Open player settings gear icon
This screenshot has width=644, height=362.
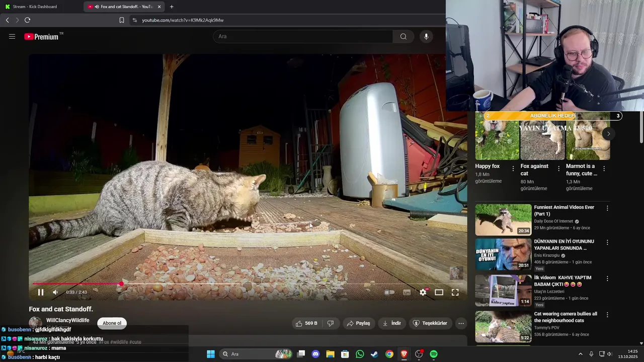pyautogui.click(x=423, y=292)
